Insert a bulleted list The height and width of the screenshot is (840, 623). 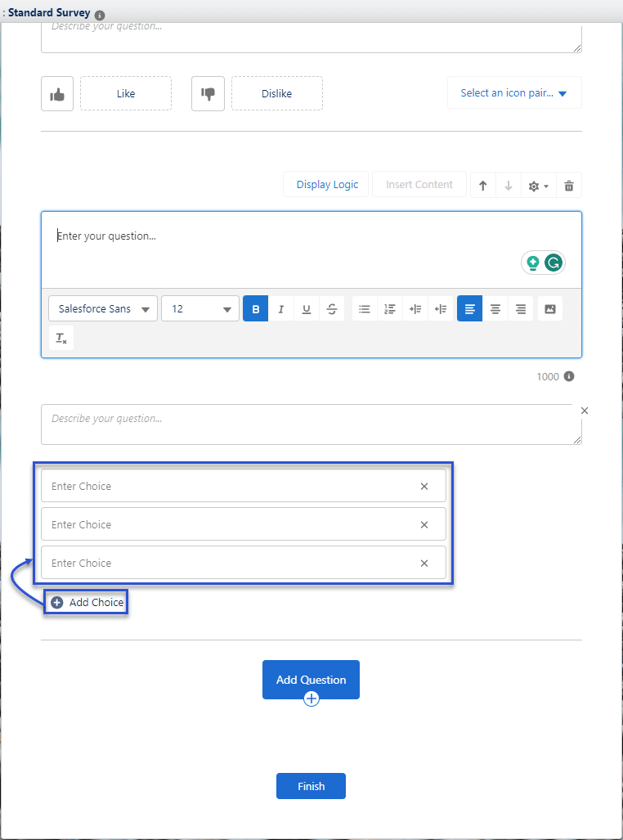coord(365,308)
